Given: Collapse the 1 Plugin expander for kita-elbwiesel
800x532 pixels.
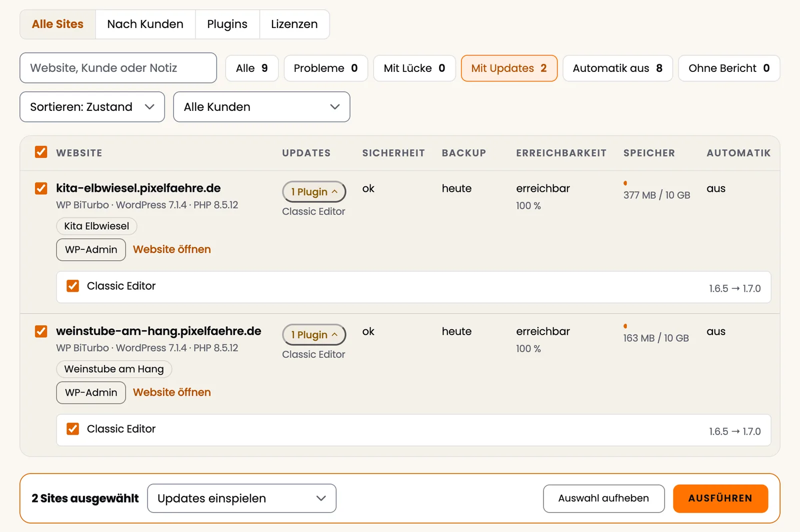Looking at the screenshot, I should click(314, 192).
